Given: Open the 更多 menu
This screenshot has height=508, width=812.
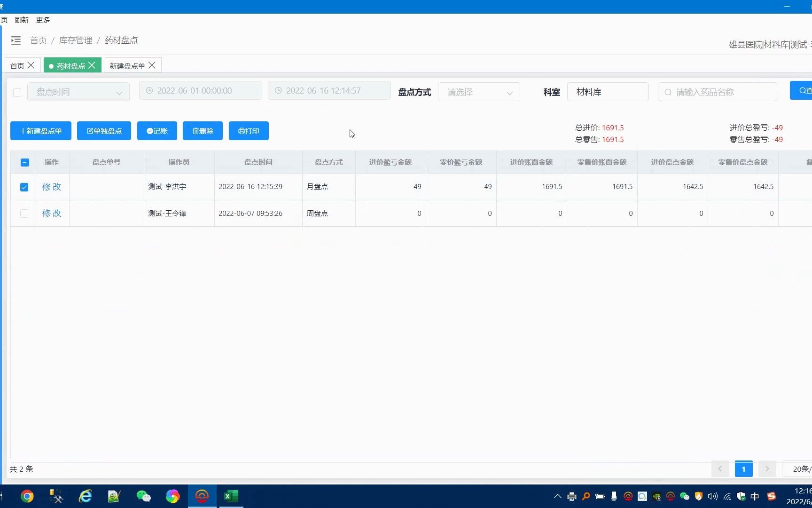Looking at the screenshot, I should click(43, 20).
